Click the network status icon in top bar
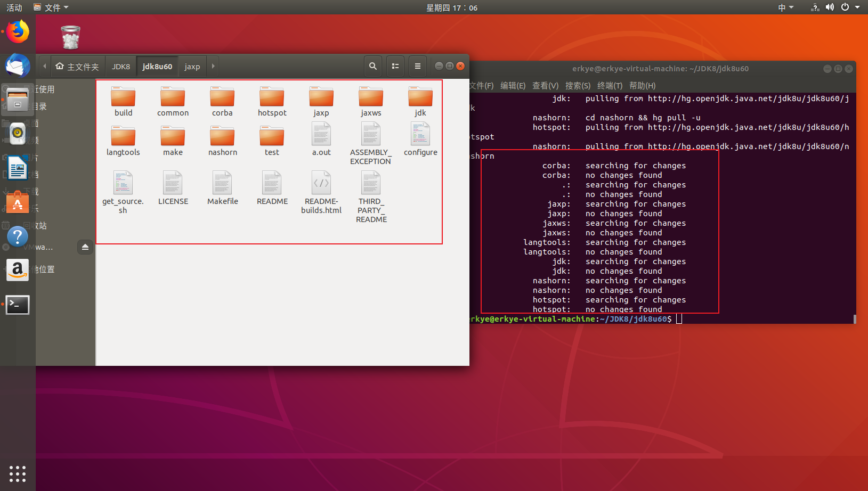 [815, 7]
